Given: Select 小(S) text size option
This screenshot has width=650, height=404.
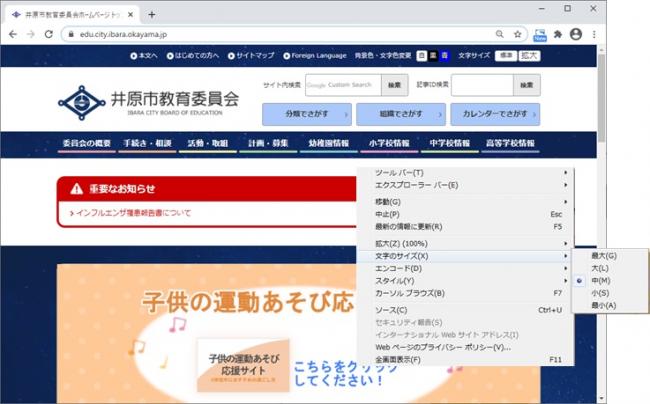Looking at the screenshot, I should pyautogui.click(x=609, y=293).
